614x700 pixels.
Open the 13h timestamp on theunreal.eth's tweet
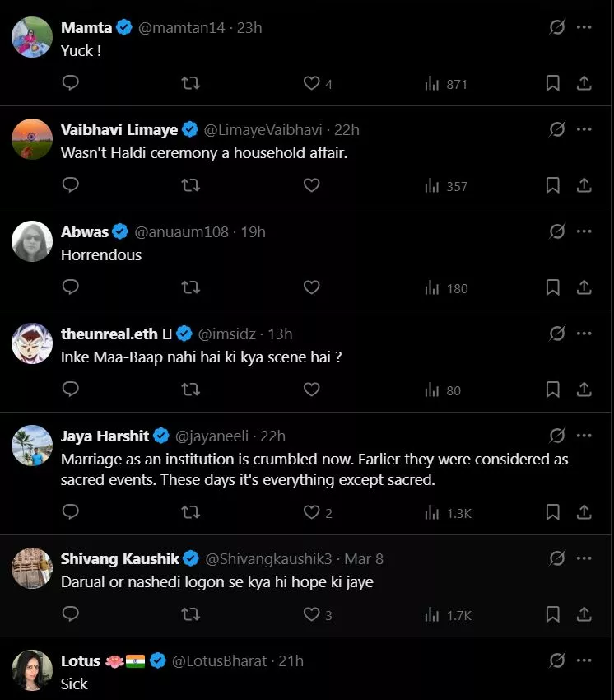coord(280,334)
